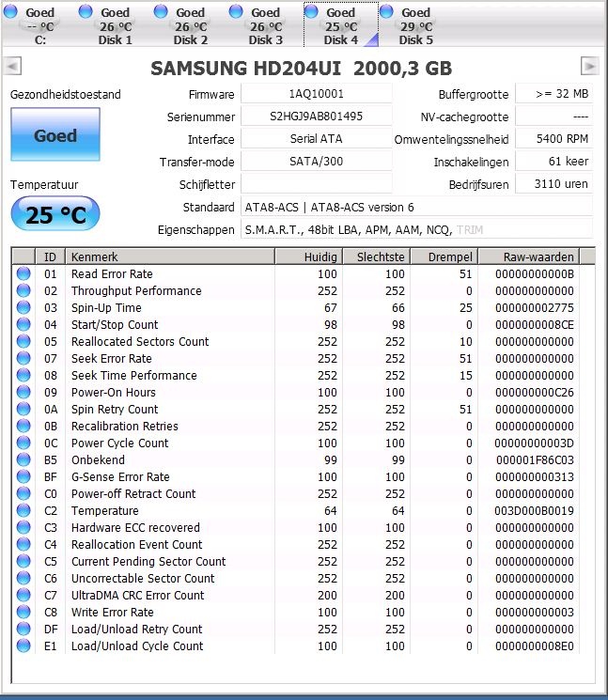This screenshot has height=700, width=608.
Task: Click status orb for Seek Time Performance
Action: (23, 375)
